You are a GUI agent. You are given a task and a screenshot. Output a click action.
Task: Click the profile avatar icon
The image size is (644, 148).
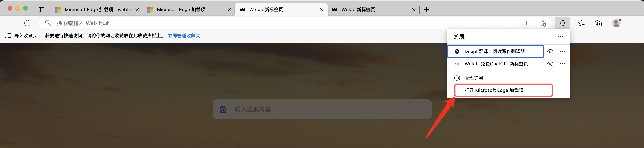point(616,23)
